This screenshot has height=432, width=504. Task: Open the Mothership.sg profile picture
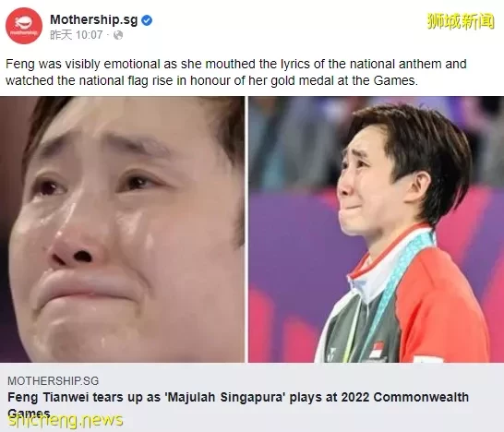click(x=24, y=26)
